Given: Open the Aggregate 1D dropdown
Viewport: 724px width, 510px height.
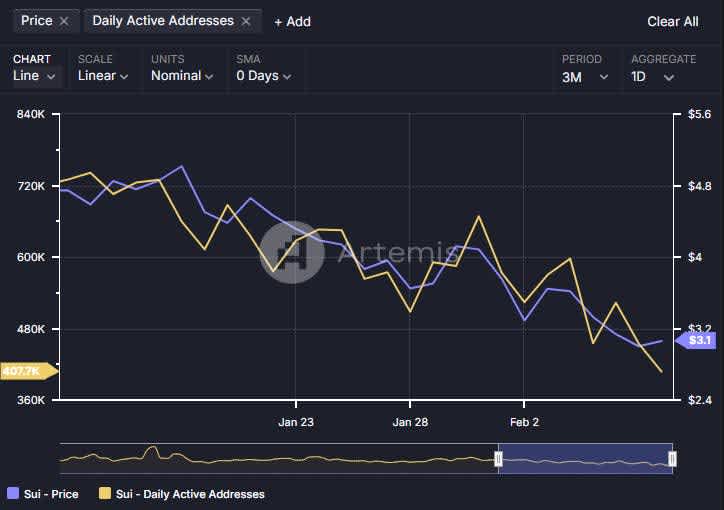Looking at the screenshot, I should pos(652,77).
